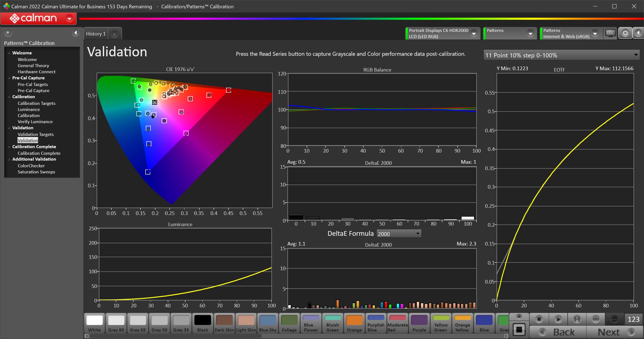Image resolution: width=644 pixels, height=339 pixels.
Task: Select the Gray 35 swatch
Action: tap(181, 323)
